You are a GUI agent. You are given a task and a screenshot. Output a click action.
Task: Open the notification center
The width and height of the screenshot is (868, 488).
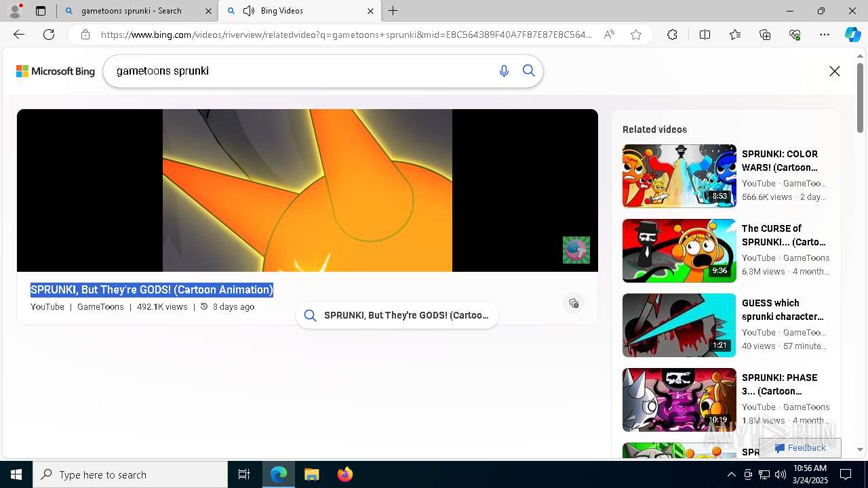[846, 474]
